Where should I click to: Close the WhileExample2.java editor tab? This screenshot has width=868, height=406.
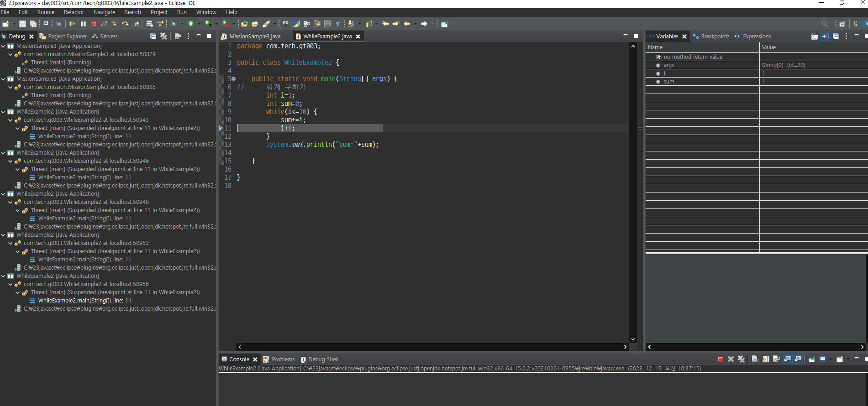[358, 36]
